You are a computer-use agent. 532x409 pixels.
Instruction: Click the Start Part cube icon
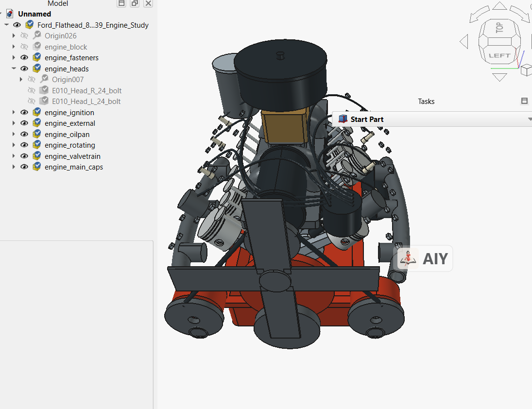pyautogui.click(x=343, y=119)
